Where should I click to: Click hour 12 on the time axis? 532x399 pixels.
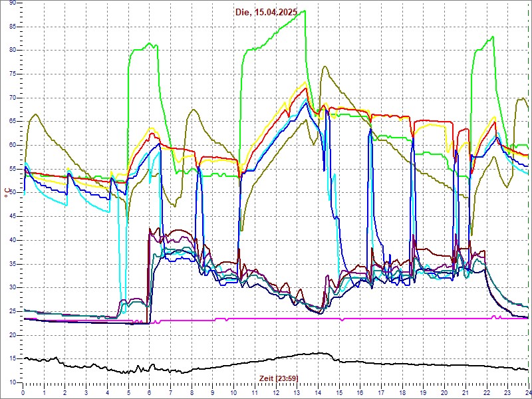pyautogui.click(x=276, y=392)
